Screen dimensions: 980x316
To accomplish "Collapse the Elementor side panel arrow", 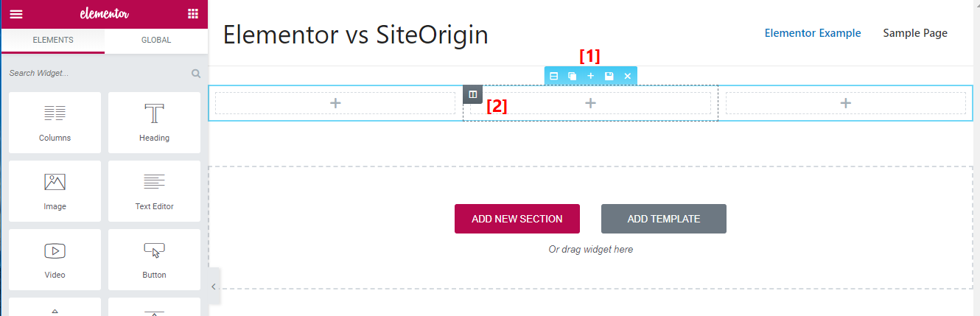I will coord(214,287).
